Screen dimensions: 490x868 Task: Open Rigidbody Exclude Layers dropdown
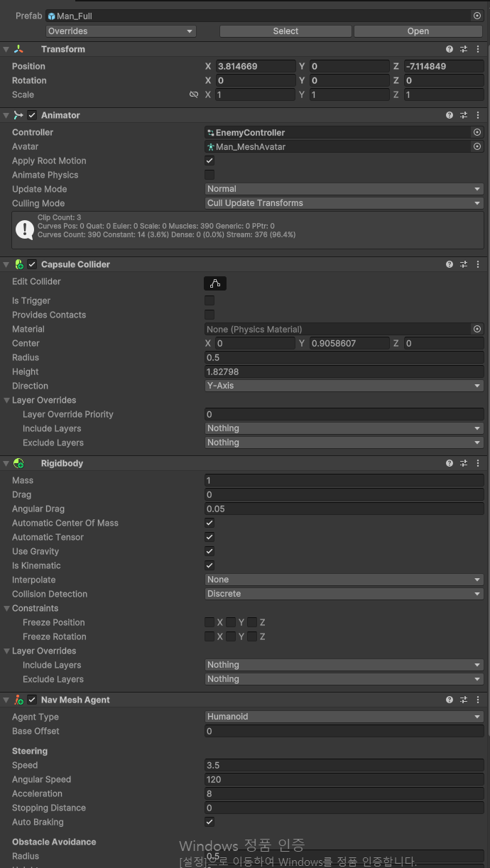pyautogui.click(x=344, y=679)
